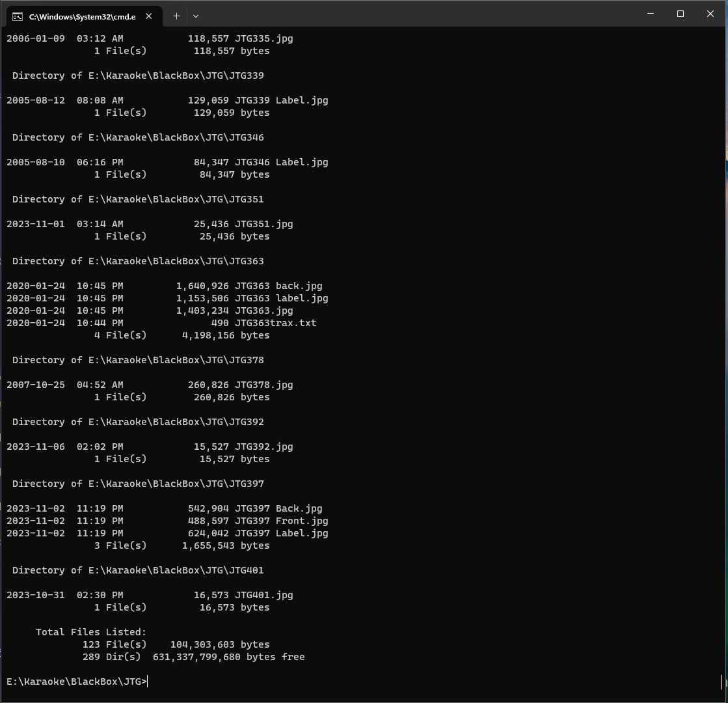
Task: Click the scrollbar thumb at bottom right
Action: pyautogui.click(x=722, y=682)
